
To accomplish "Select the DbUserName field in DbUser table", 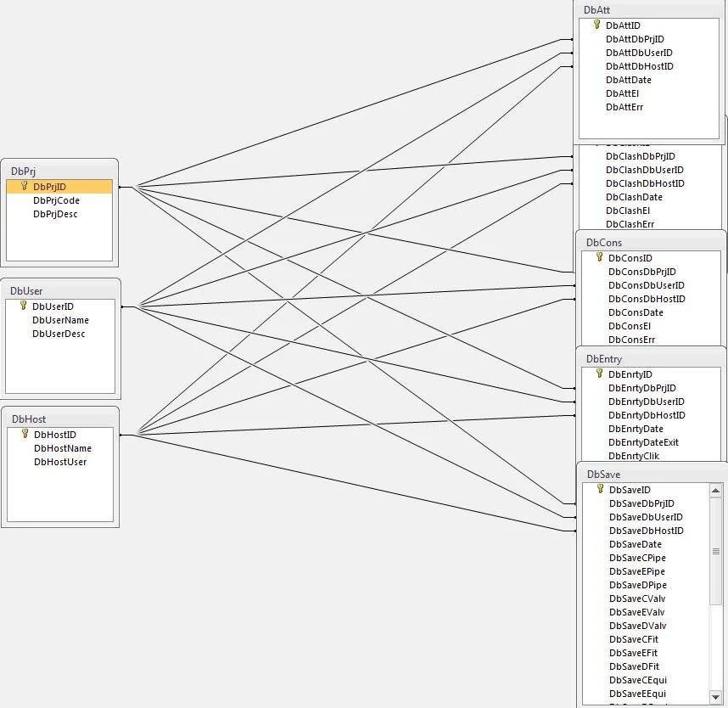I will coord(60,320).
